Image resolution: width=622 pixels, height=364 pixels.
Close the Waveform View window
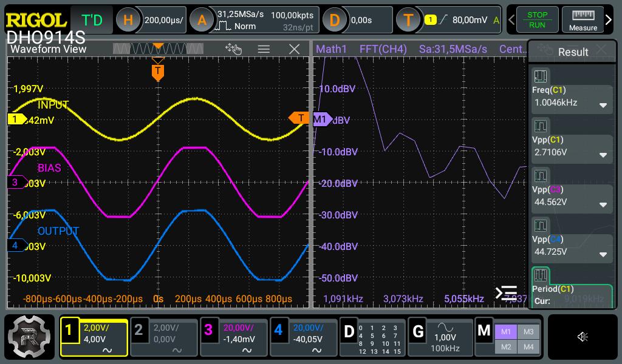coord(295,49)
